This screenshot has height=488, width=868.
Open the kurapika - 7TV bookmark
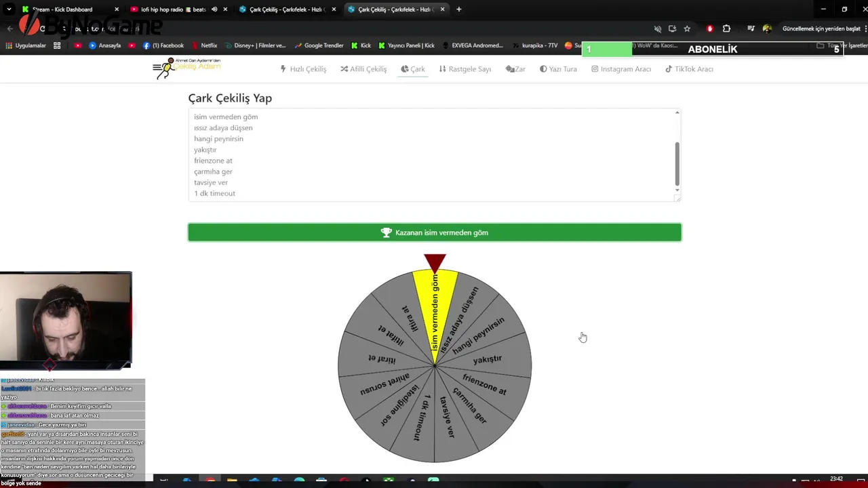click(x=534, y=45)
